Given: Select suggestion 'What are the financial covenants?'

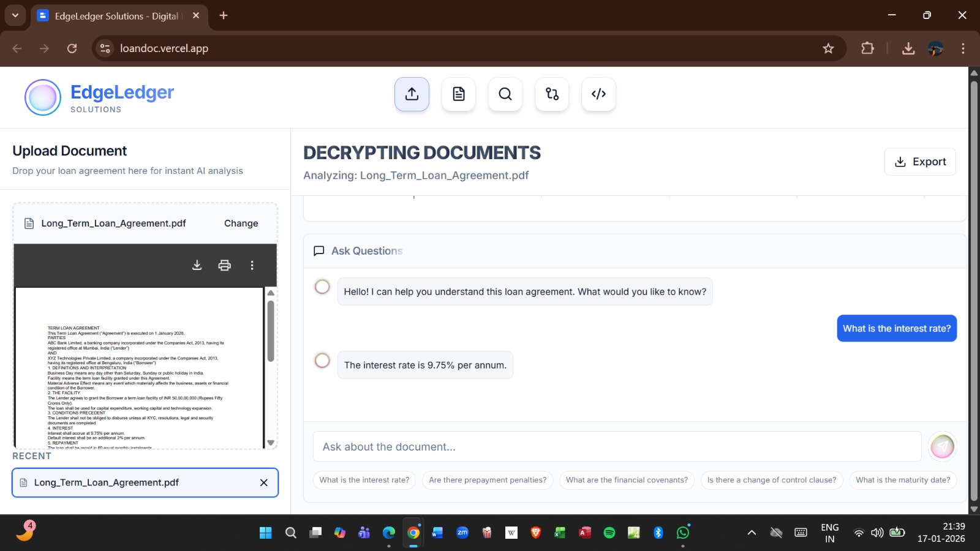Looking at the screenshot, I should click(x=627, y=480).
